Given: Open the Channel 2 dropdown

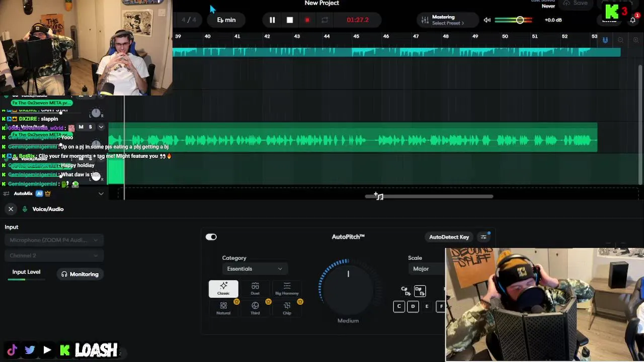Looking at the screenshot, I should 54,255.
